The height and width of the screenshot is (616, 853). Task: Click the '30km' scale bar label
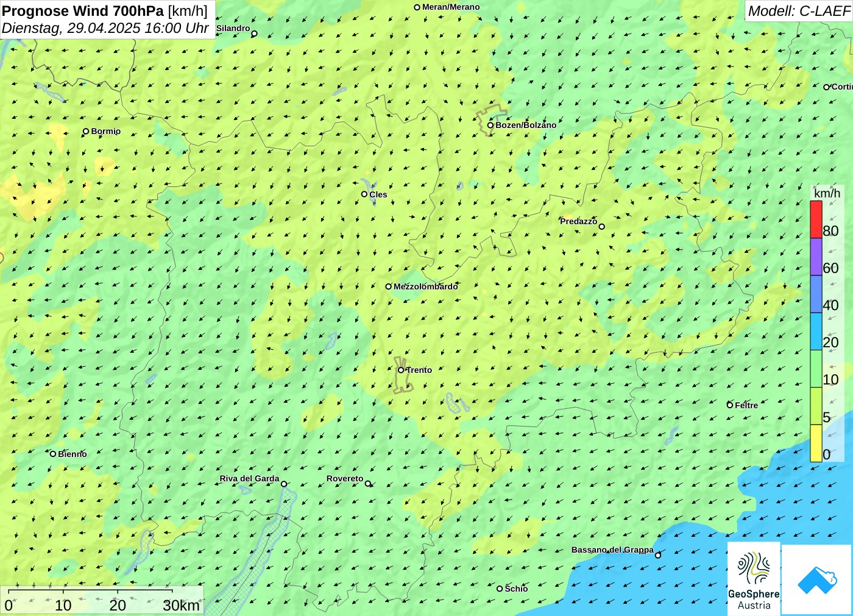coord(181,605)
